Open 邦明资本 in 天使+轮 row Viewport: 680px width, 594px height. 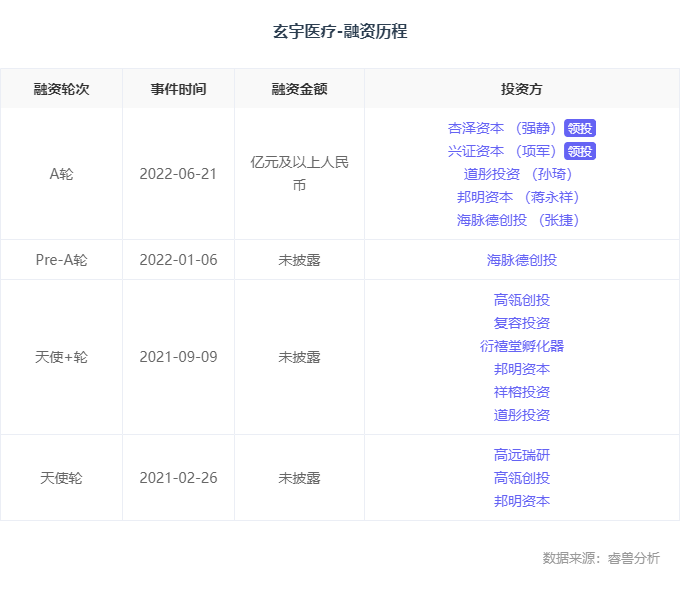coord(522,369)
